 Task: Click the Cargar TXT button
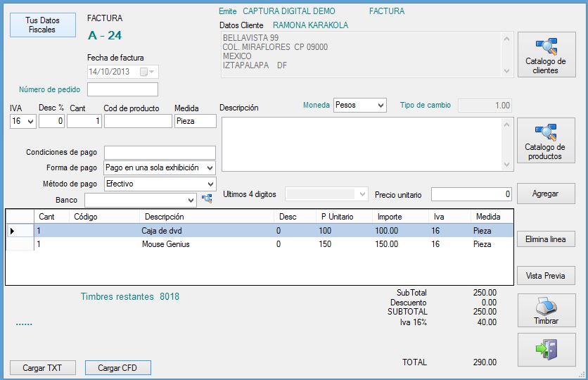43,368
